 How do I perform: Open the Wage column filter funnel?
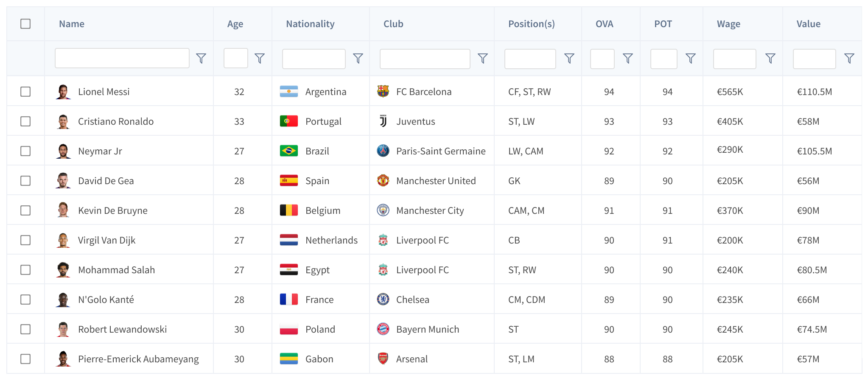coord(770,59)
